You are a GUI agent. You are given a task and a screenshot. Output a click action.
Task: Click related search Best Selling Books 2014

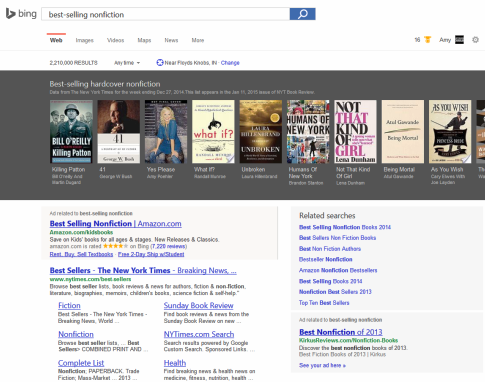click(331, 281)
